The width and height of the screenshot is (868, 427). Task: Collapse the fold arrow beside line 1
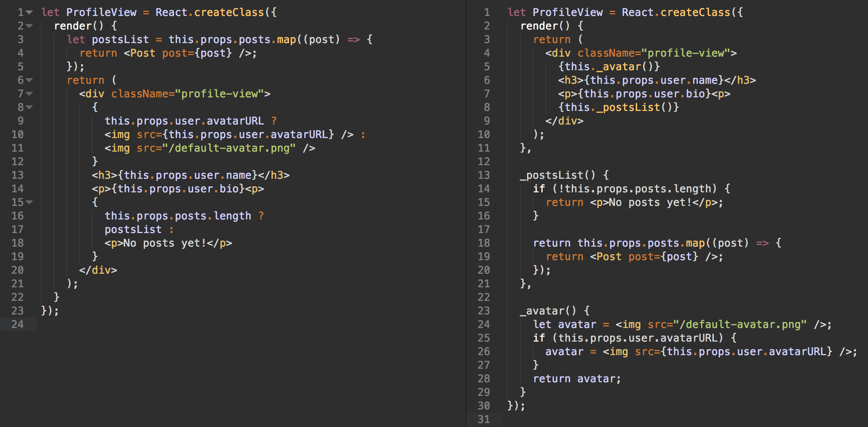[x=29, y=13]
